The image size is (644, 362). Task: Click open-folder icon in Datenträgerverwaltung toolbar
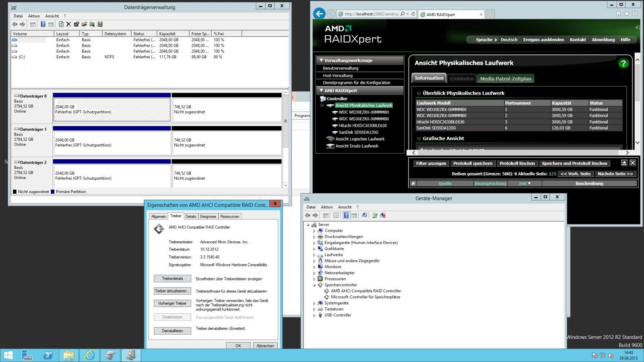84,25
